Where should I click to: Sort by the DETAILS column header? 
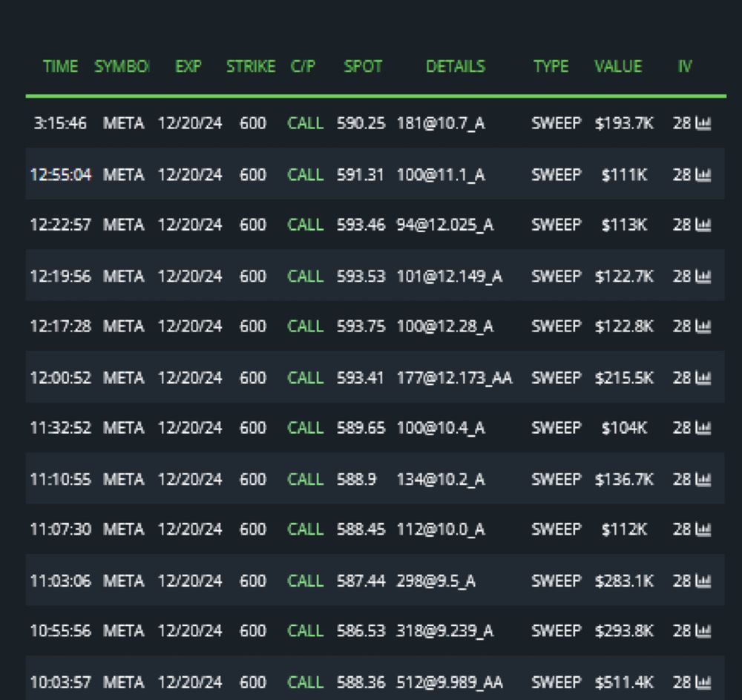456,66
